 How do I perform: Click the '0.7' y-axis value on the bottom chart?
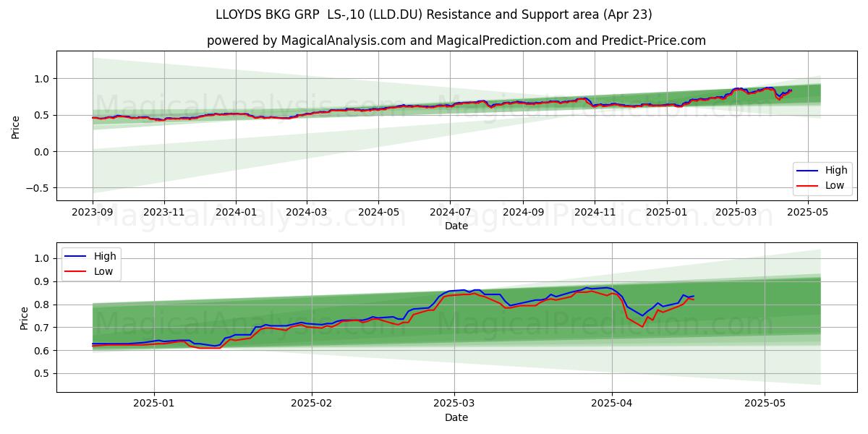[x=43, y=328]
